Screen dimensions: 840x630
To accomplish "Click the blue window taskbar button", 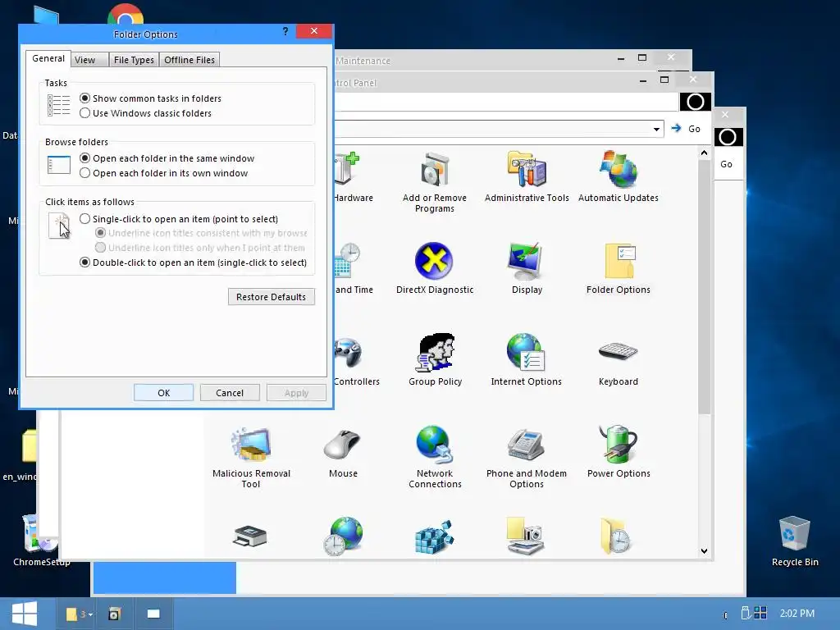I will tap(153, 614).
